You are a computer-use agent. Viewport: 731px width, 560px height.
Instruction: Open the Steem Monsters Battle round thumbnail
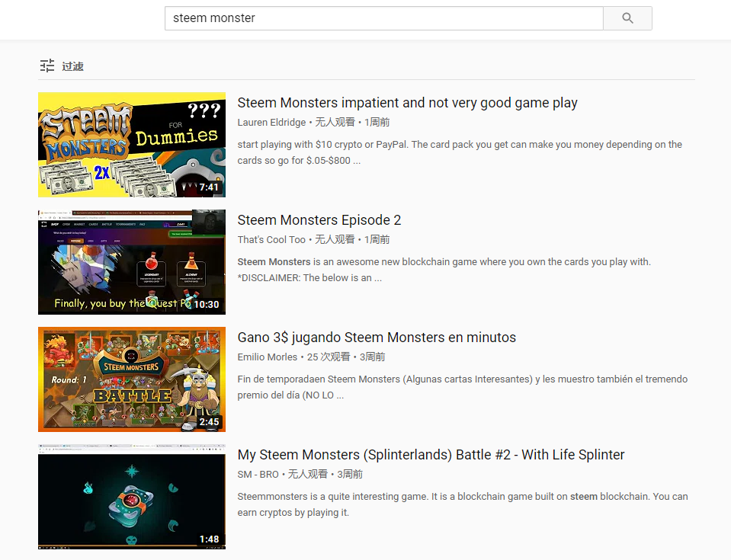(132, 379)
